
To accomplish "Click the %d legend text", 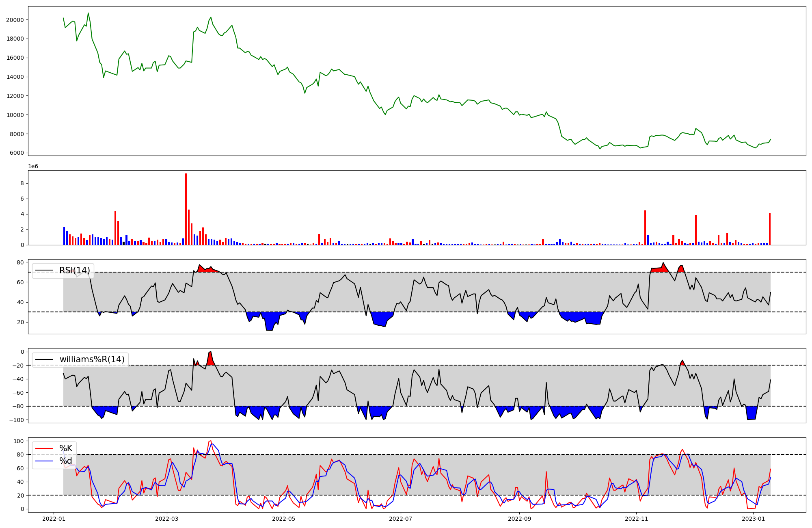I will click(x=66, y=461).
